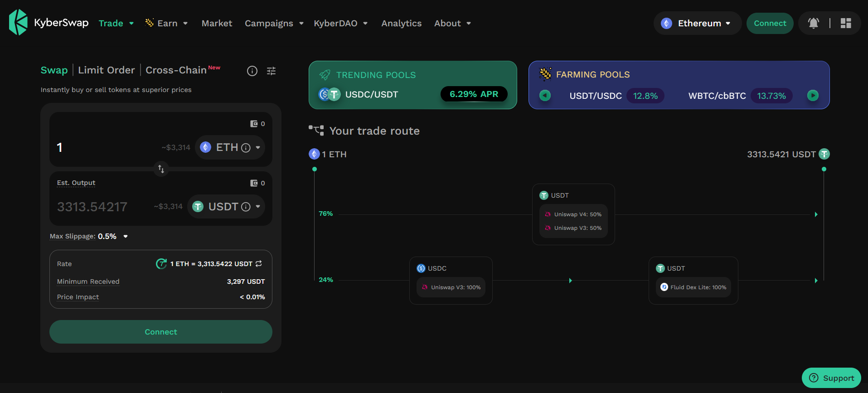
Task: Open the Ethereum network selector
Action: point(697,23)
